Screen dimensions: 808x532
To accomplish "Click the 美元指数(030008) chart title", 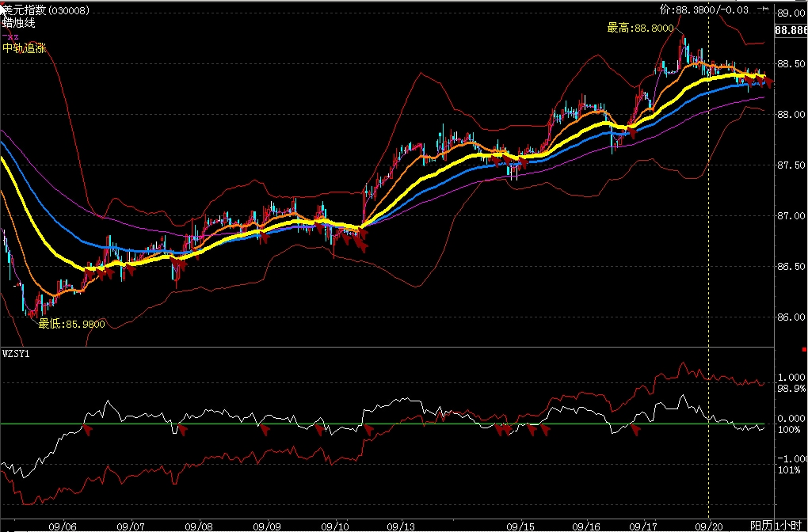I will [46, 10].
